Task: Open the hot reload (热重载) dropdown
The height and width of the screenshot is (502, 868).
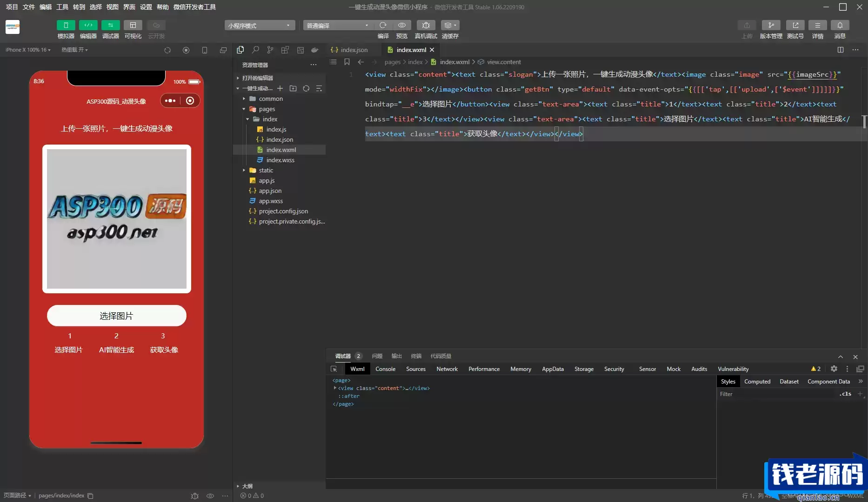Action: pyautogui.click(x=74, y=50)
